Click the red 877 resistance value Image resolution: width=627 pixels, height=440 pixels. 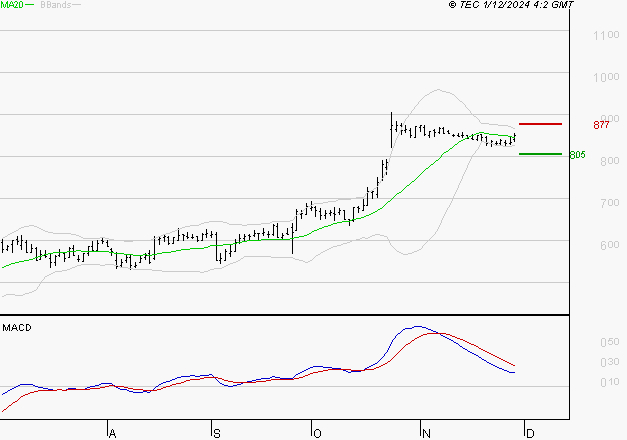pyautogui.click(x=601, y=125)
